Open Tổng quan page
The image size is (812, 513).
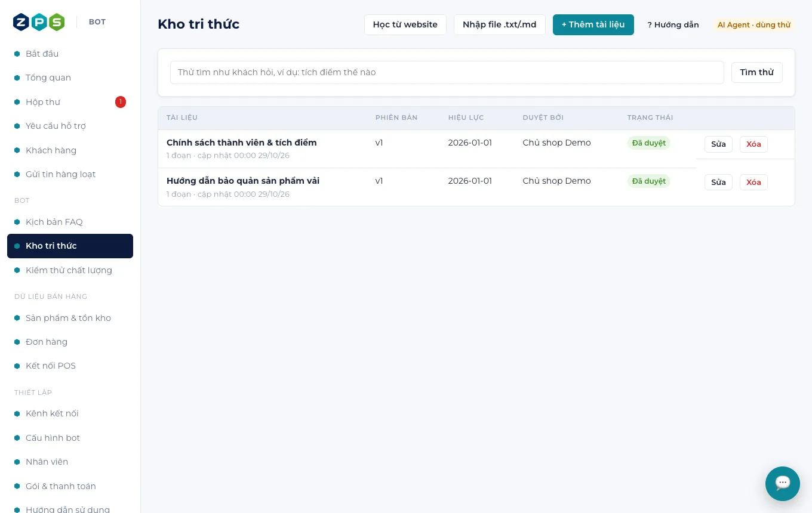coord(70,78)
